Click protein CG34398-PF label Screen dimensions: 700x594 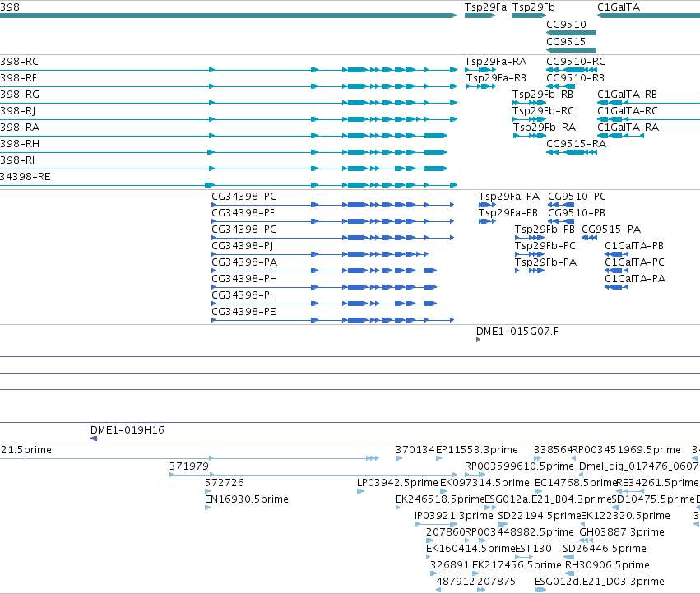coord(243,213)
